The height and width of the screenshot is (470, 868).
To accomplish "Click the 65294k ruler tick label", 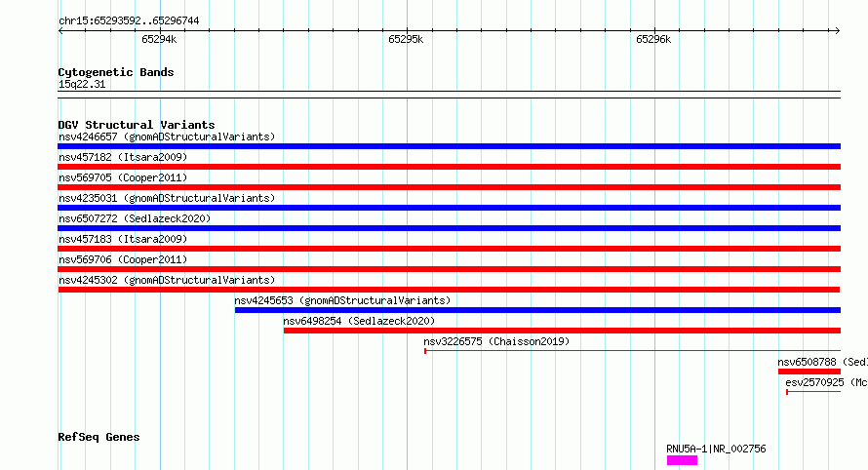I will [x=159, y=39].
